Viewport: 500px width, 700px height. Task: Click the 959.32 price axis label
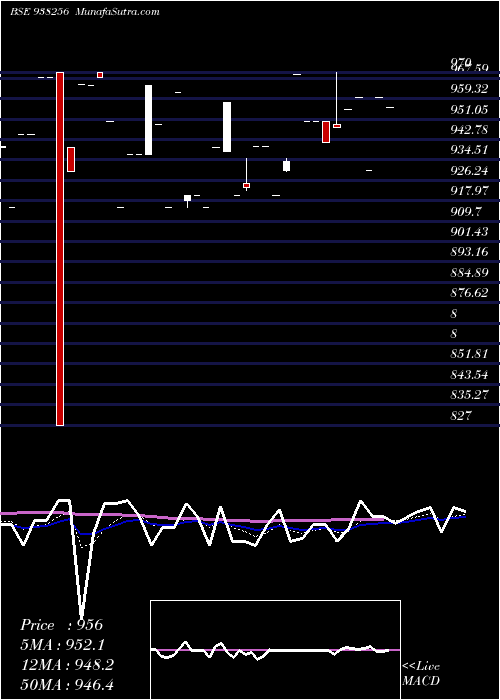469,89
